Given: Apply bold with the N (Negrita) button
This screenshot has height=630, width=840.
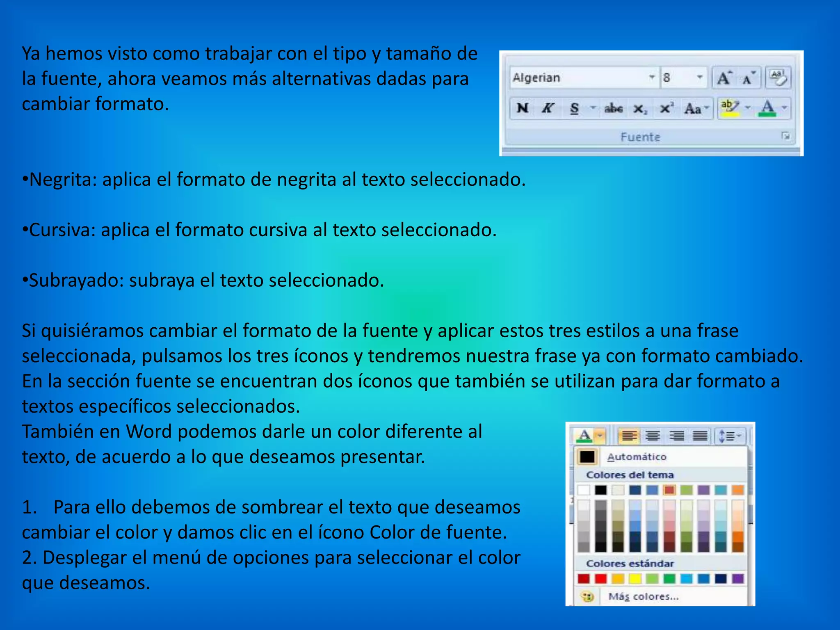Looking at the screenshot, I should coord(522,108).
